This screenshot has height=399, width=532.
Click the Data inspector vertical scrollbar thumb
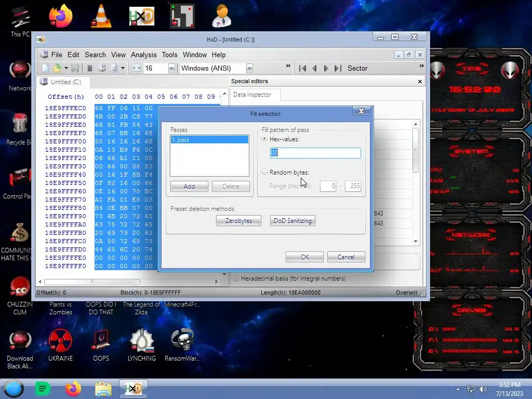416,150
